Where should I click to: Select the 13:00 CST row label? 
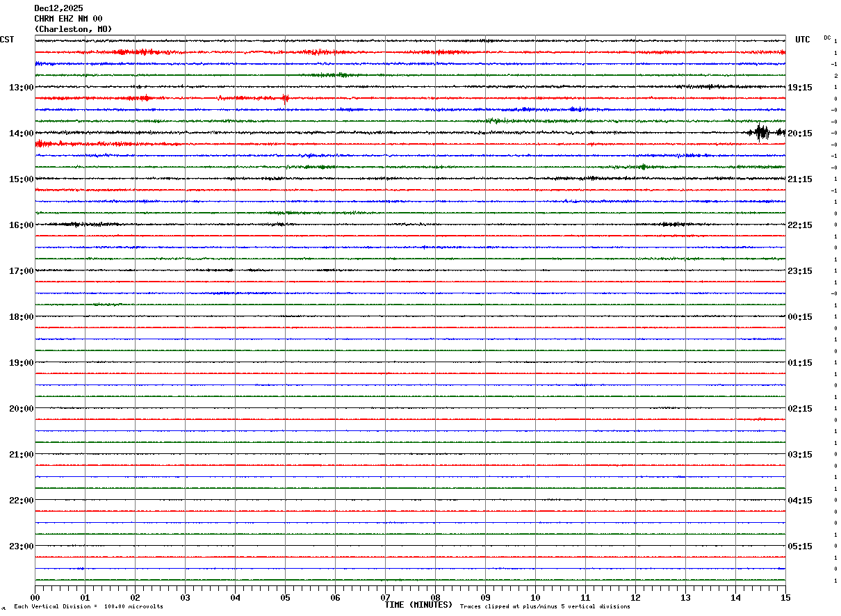(22, 87)
